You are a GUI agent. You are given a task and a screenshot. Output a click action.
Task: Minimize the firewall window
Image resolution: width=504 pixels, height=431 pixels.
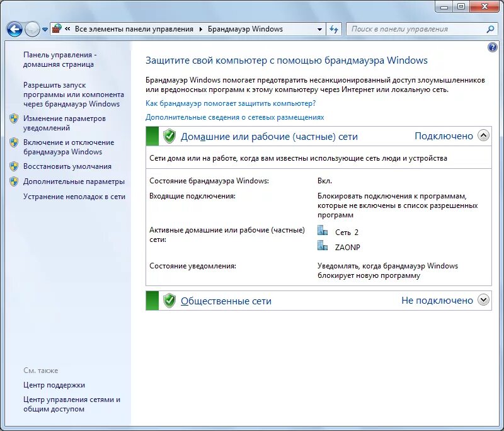pos(445,6)
